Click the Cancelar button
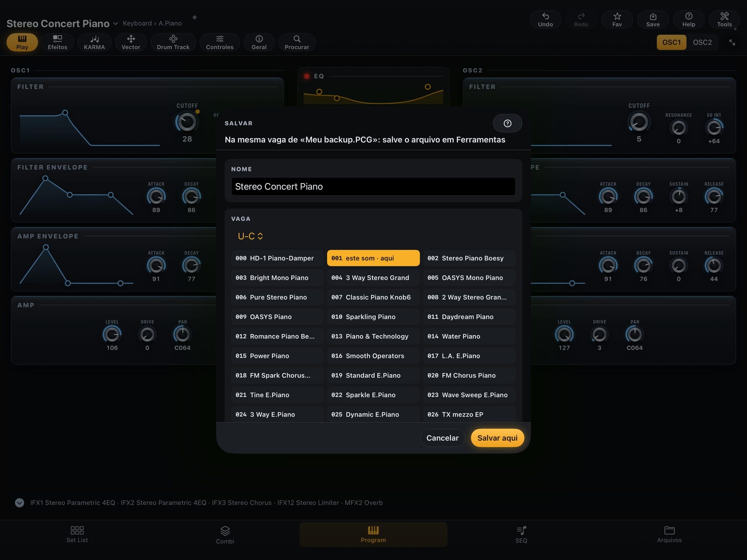Image resolution: width=747 pixels, height=560 pixels. coord(442,438)
